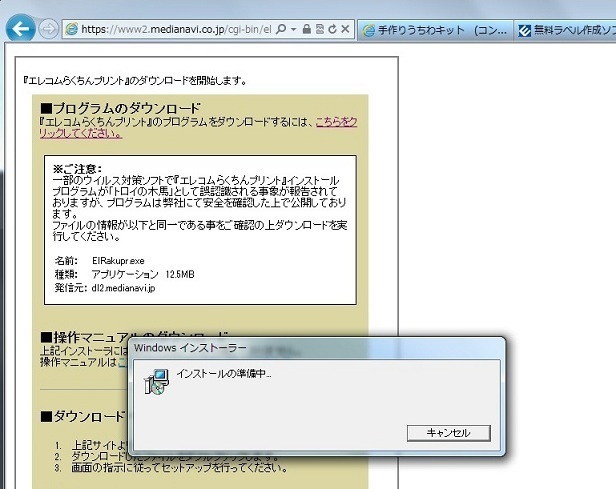This screenshot has height=489, width=616.
Task: Click the installer package icon in dialog
Action: 156,382
